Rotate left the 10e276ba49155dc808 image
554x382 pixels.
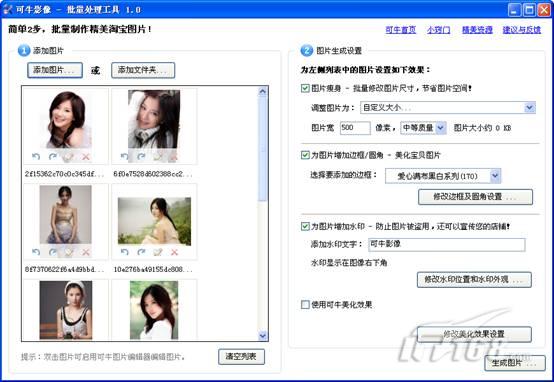coord(124,252)
